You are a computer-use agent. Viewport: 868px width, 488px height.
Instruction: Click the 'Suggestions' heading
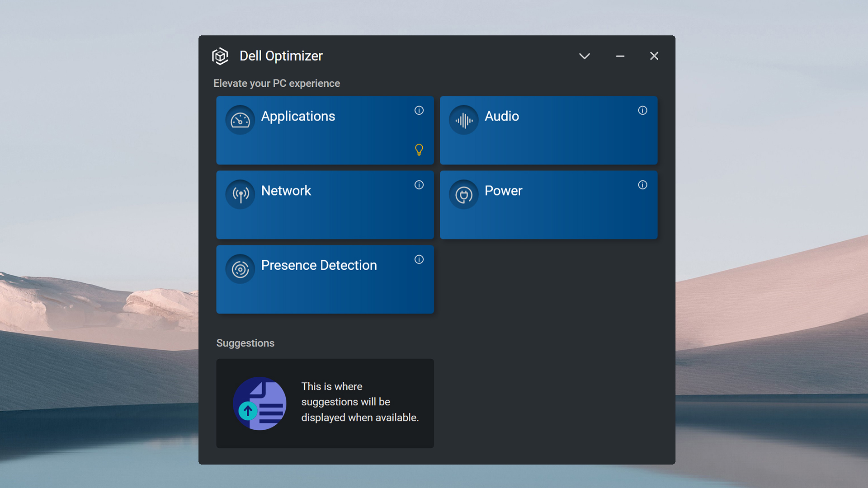(245, 343)
